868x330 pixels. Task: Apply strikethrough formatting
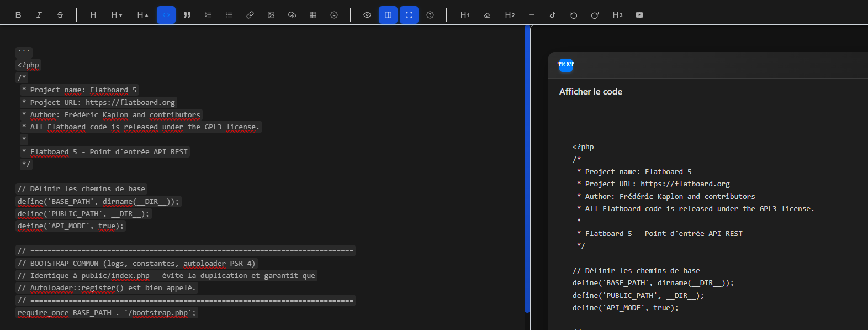[60, 15]
